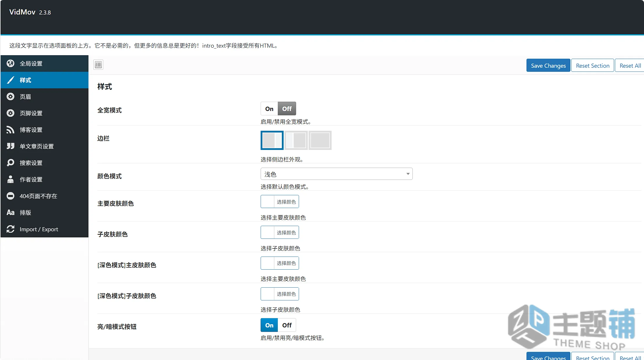Open the Import / Export section
Screen dimensions: 644x360
coord(45,229)
